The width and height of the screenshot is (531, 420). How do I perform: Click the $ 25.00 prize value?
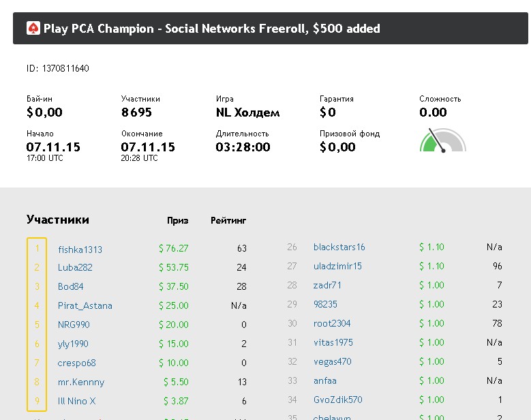pyautogui.click(x=173, y=306)
